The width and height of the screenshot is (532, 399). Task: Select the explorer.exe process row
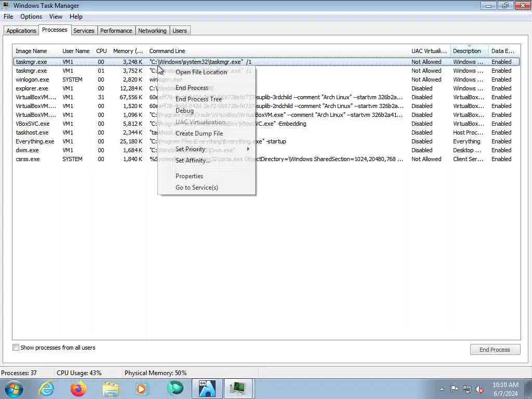pyautogui.click(x=267, y=88)
